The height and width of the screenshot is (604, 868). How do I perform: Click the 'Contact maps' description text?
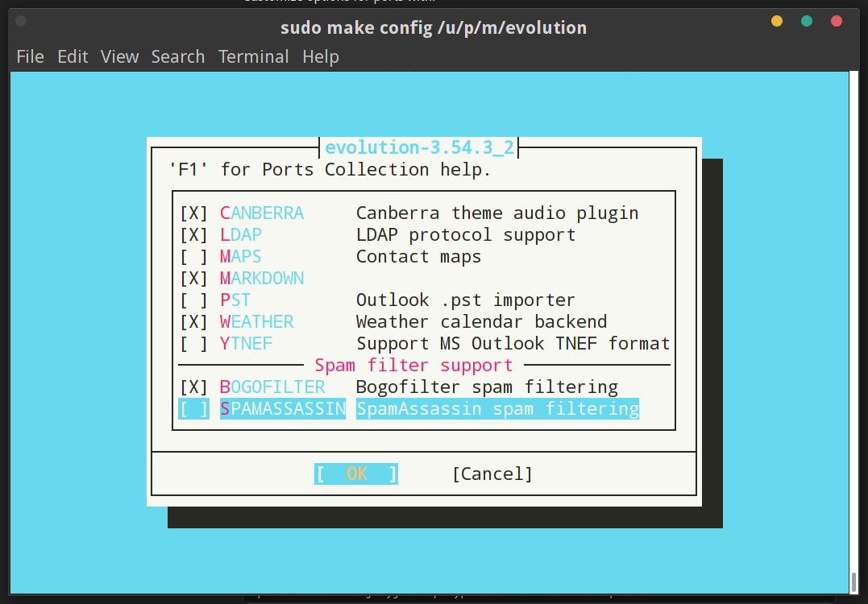click(418, 256)
